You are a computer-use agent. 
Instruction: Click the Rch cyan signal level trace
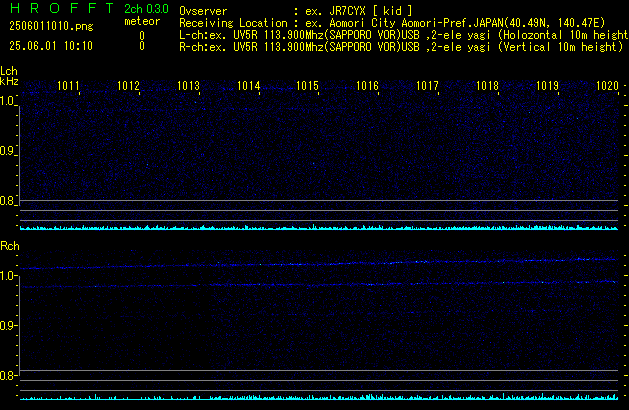(319, 397)
